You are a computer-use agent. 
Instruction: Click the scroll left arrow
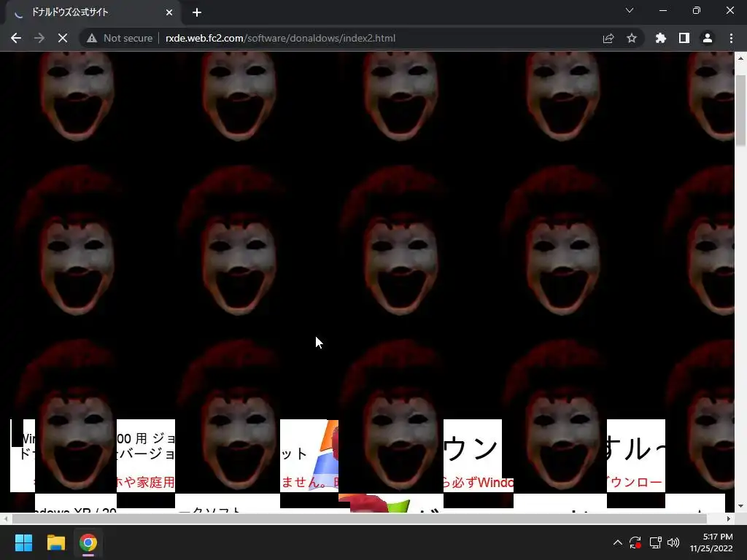tap(5, 518)
